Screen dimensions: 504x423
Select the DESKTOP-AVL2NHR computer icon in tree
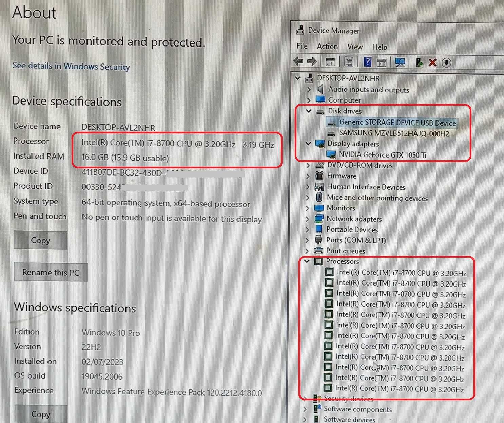click(309, 78)
